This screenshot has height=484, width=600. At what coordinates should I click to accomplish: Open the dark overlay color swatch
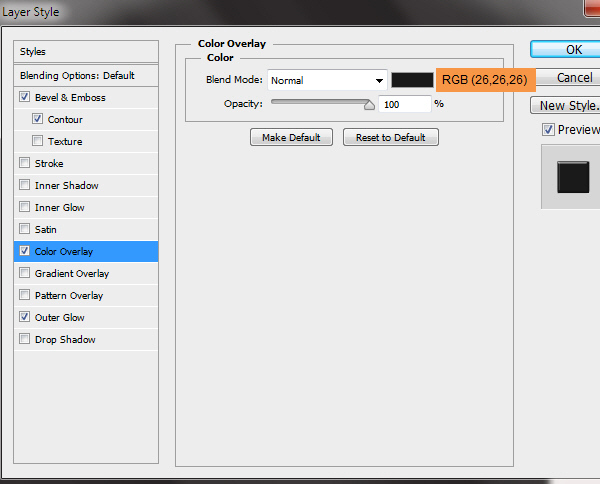(412, 80)
